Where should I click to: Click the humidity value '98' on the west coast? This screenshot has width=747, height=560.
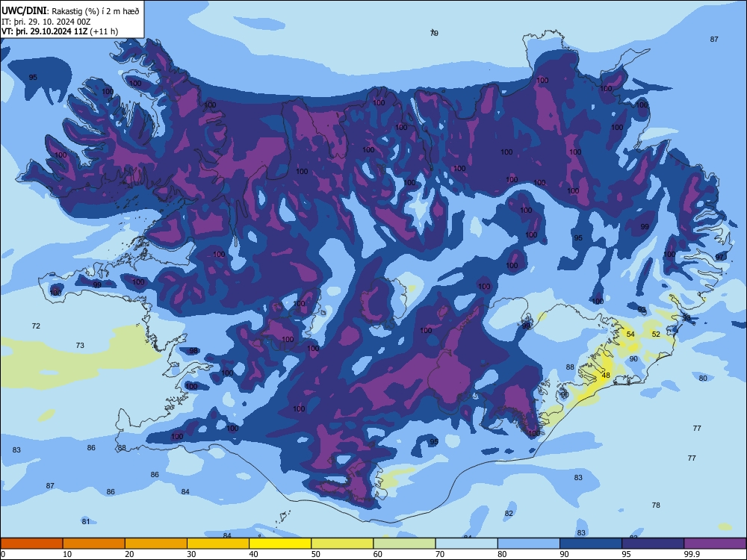(193, 351)
